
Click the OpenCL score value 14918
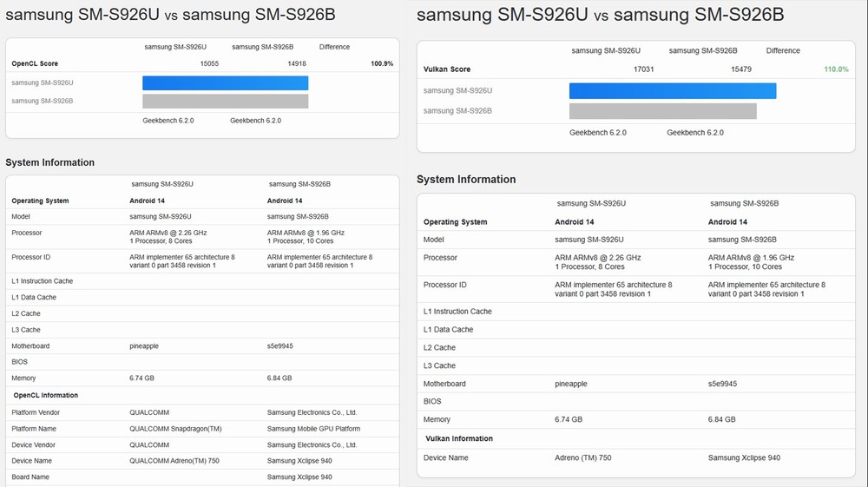point(296,63)
